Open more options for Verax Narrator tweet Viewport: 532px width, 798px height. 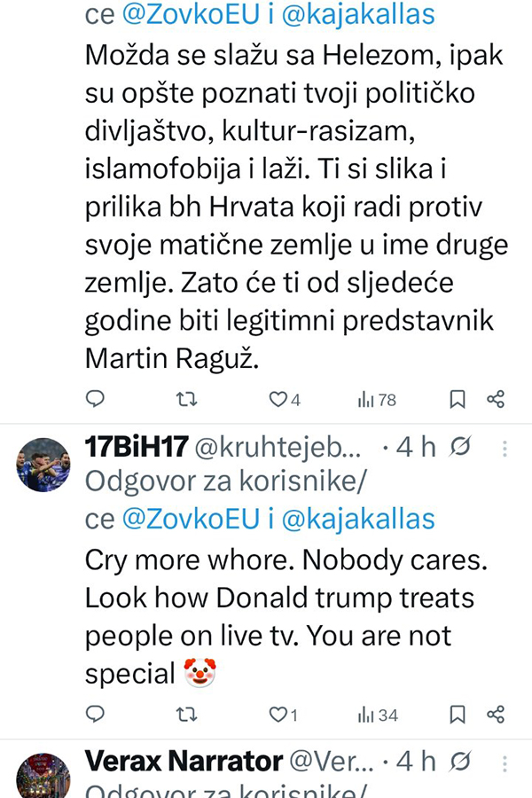point(505,762)
